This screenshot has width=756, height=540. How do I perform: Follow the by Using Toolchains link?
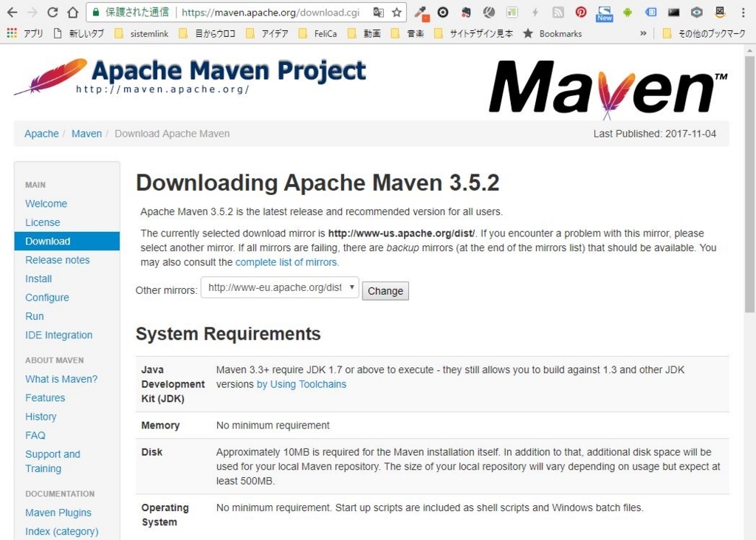[301, 385]
